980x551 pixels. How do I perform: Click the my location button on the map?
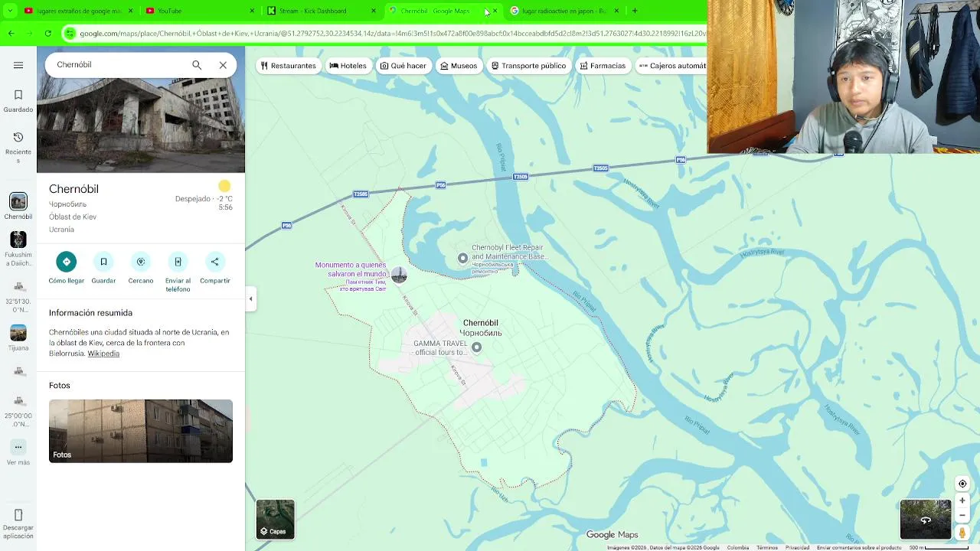962,484
